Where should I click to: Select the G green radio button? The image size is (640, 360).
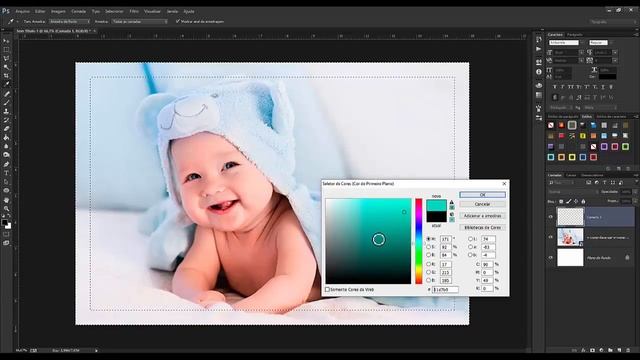(x=428, y=272)
